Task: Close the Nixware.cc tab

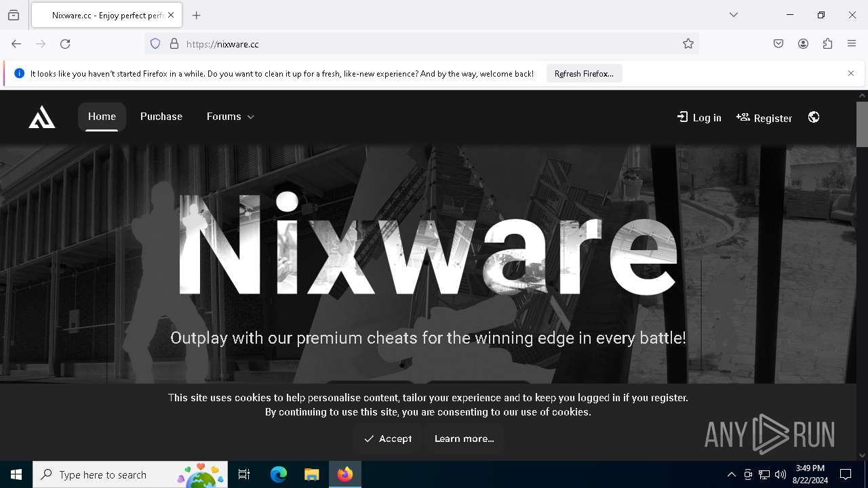Action: (171, 15)
